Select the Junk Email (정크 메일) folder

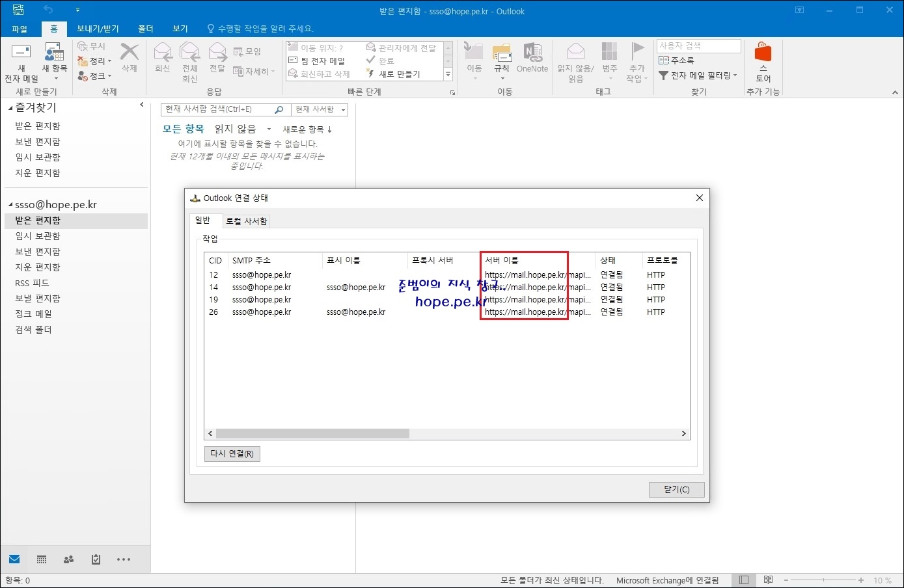point(33,314)
